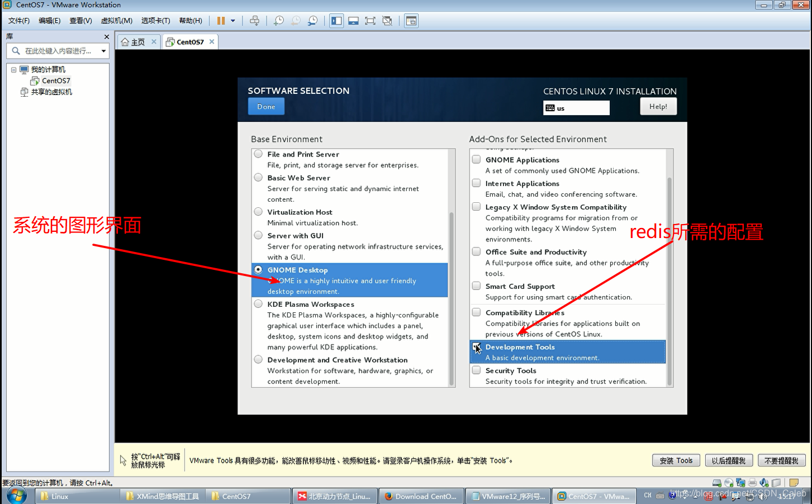Check Office Suite and Productivity add-on

[x=476, y=251]
